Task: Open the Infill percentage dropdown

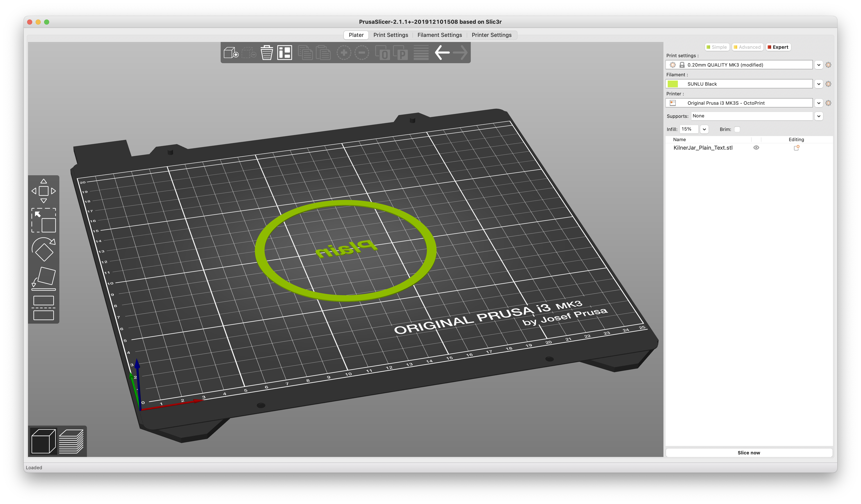Action: (x=704, y=129)
